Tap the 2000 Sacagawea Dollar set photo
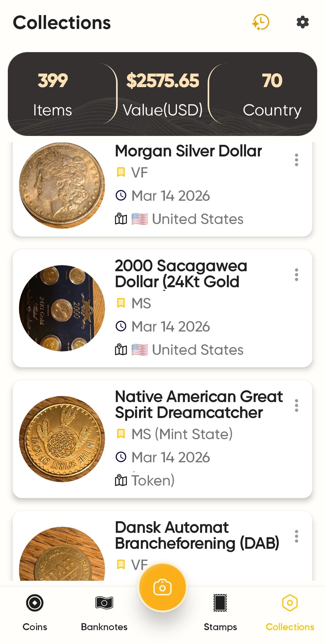This screenshot has height=644, width=325. point(62,308)
